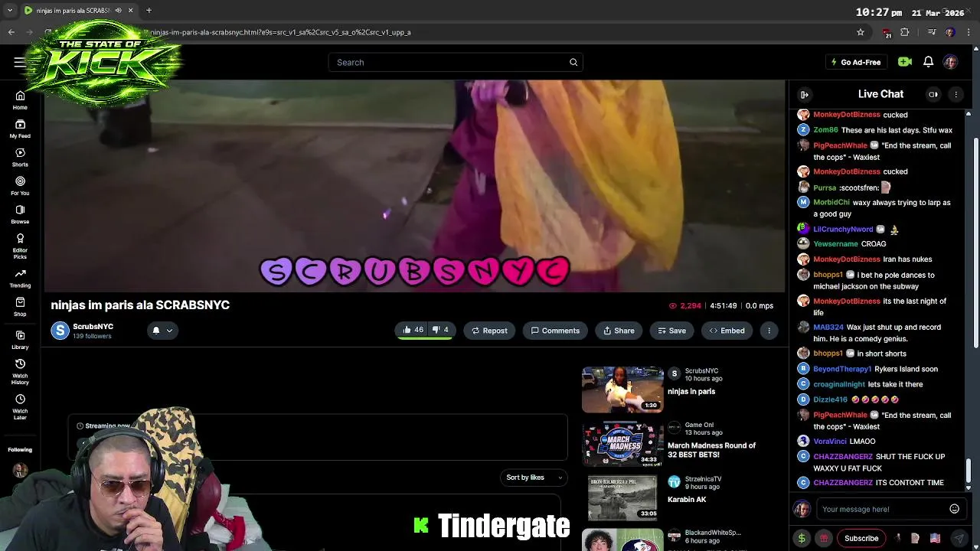Screen dimensions: 980x551
Task: Share the video
Action: pyautogui.click(x=619, y=331)
